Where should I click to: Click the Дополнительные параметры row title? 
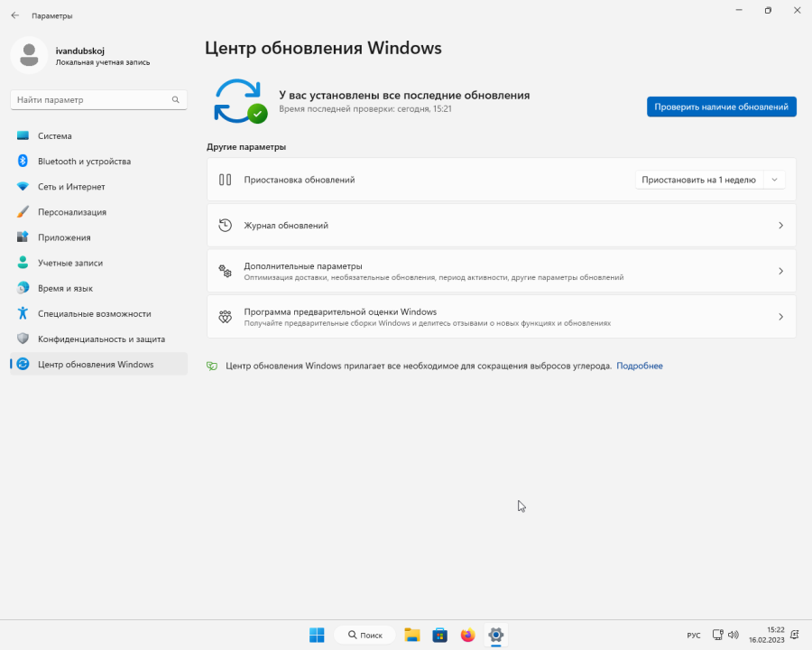[303, 266]
